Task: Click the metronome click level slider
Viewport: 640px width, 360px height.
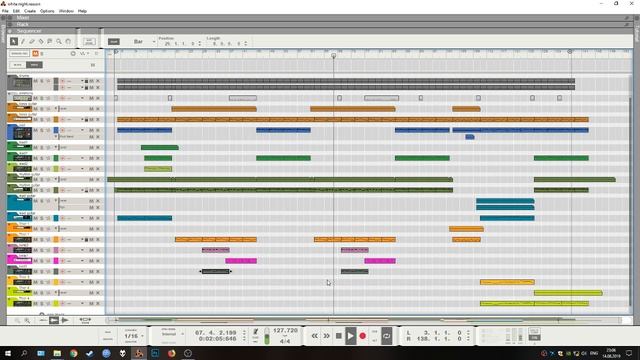Action: pos(267,336)
